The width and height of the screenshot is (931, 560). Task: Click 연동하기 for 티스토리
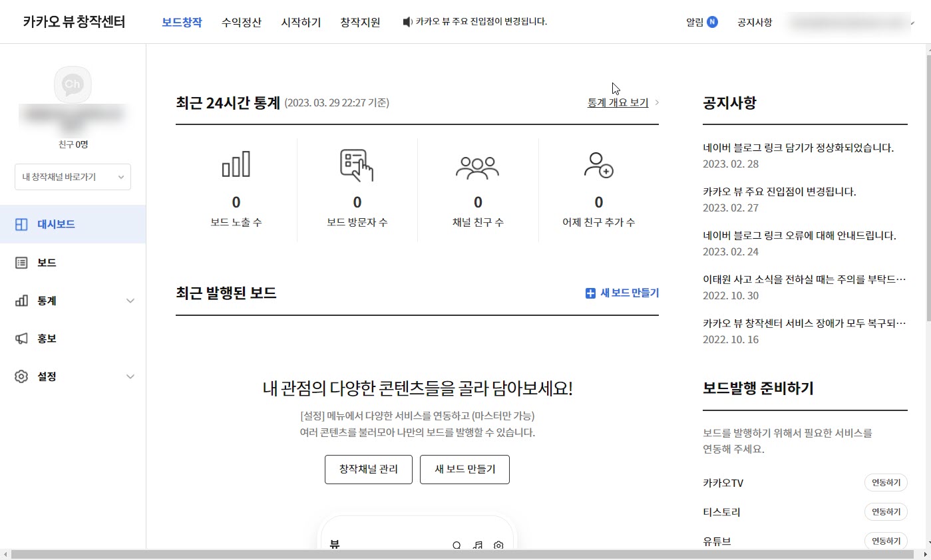pos(886,512)
